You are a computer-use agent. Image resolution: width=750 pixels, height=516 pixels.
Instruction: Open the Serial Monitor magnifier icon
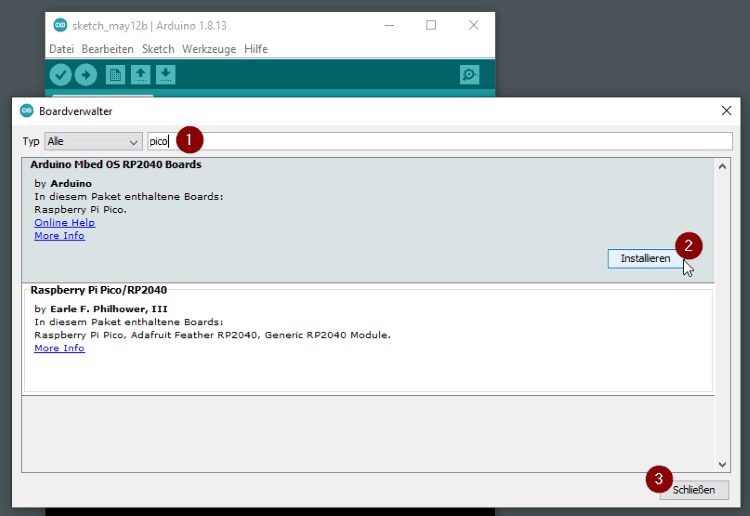pyautogui.click(x=469, y=74)
